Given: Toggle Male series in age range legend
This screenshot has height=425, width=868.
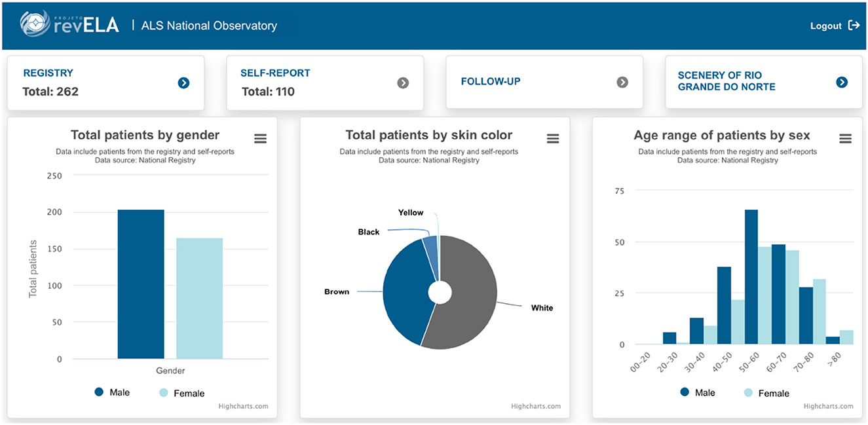Looking at the screenshot, I should 697,392.
